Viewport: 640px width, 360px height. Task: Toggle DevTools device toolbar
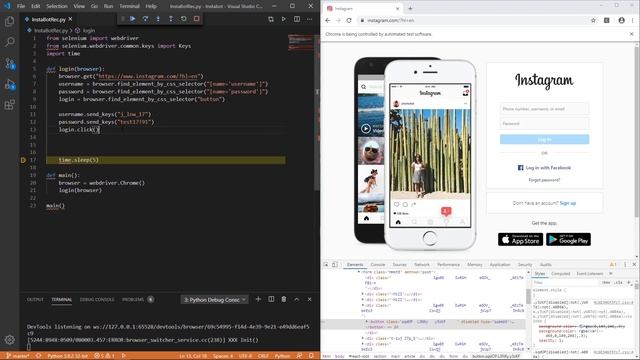tap(335, 264)
